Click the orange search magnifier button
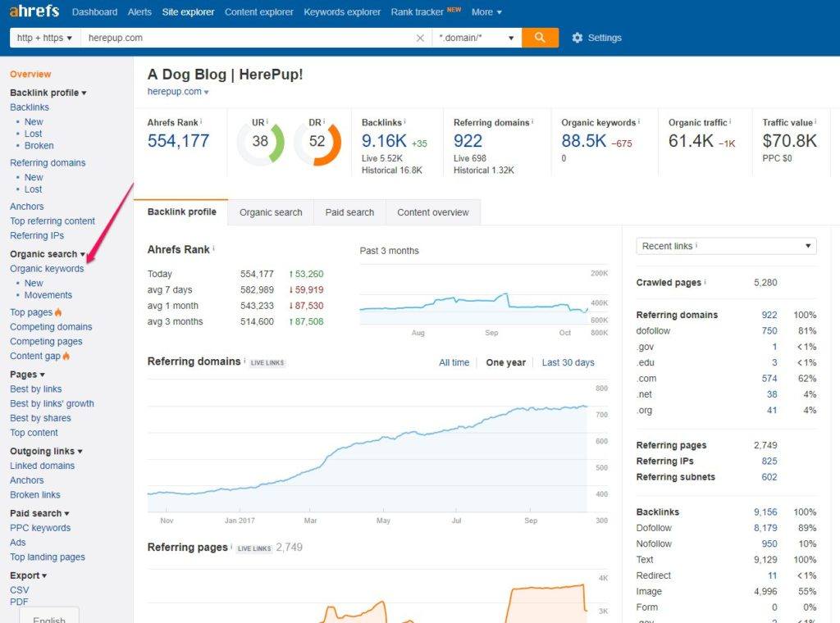Viewport: 840px width, 623px height. [540, 38]
